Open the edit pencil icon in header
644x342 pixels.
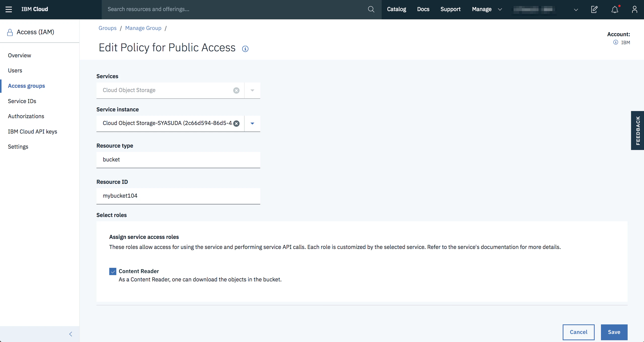click(x=594, y=10)
